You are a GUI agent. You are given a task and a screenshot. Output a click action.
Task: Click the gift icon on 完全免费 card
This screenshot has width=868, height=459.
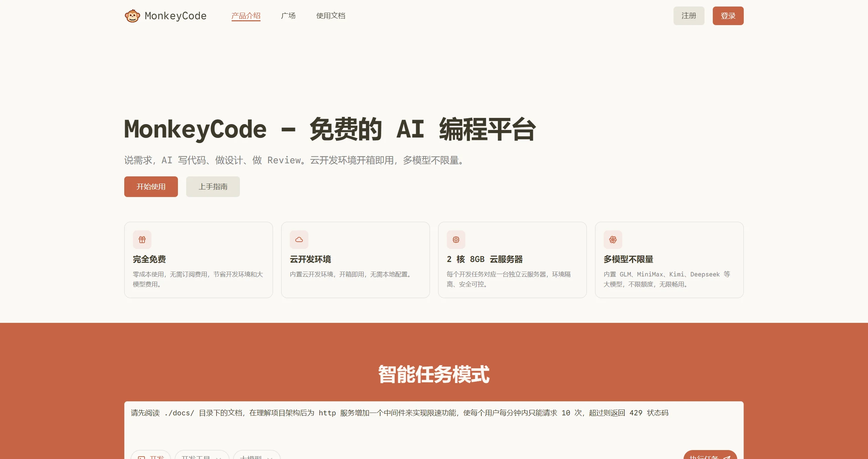click(x=142, y=239)
